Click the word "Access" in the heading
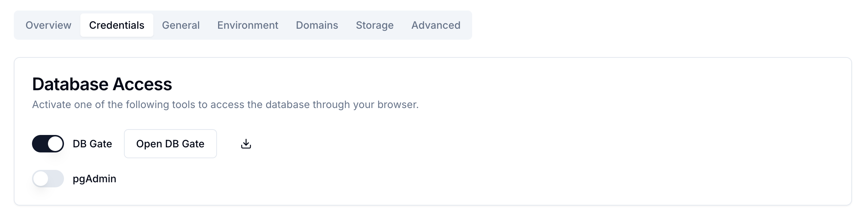The image size is (868, 211). click(142, 84)
